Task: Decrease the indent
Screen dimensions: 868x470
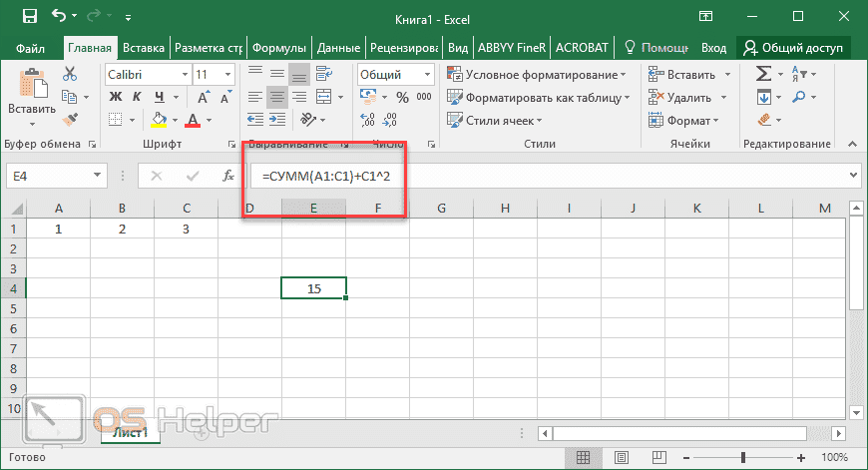Action: 255,120
